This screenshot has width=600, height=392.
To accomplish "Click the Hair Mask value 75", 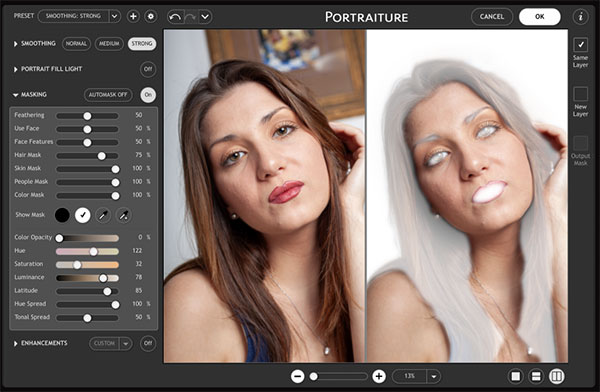I will [x=139, y=155].
